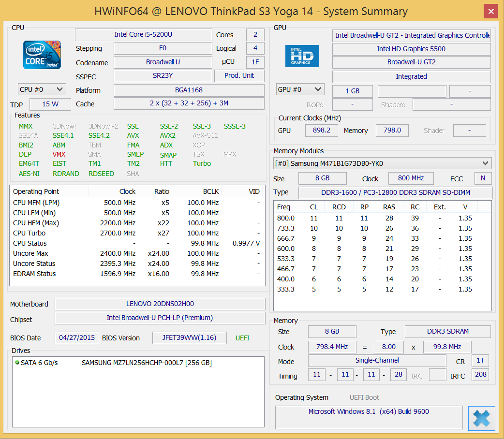Click the Turbo feature flag

pyautogui.click(x=202, y=163)
